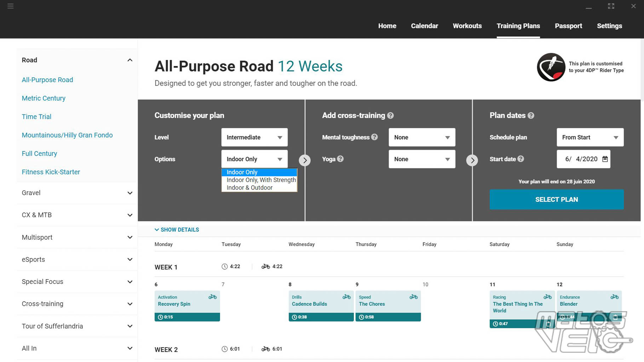Click the SELECT PLAN button
This screenshot has width=644, height=362.
point(557,199)
